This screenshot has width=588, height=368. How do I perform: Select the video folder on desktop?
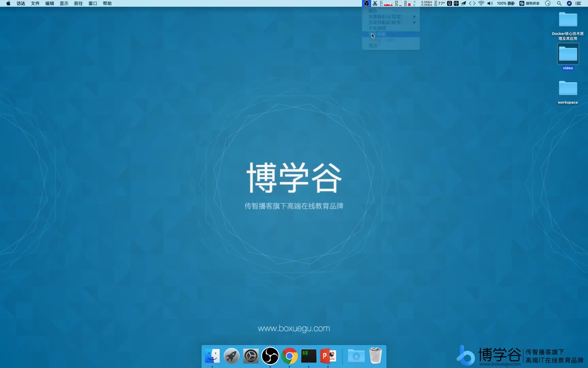(x=568, y=57)
